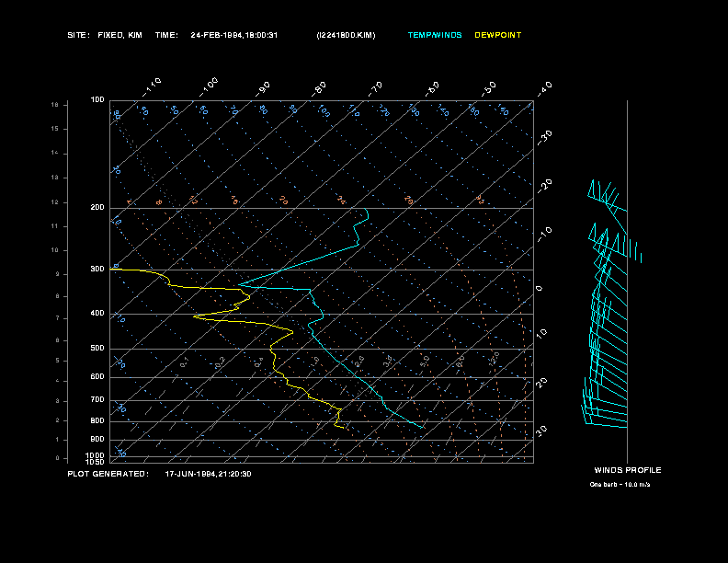
Task: Click the 400 pressure level label
Action: [x=97, y=314]
